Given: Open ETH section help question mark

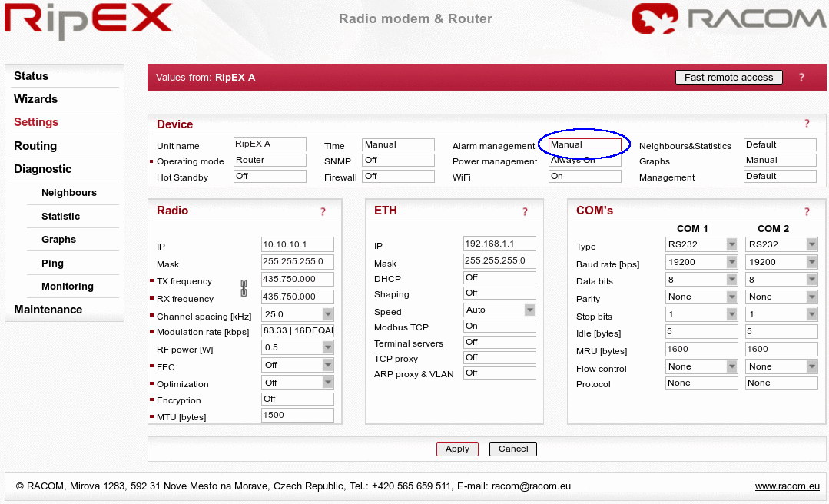Looking at the screenshot, I should [x=525, y=211].
